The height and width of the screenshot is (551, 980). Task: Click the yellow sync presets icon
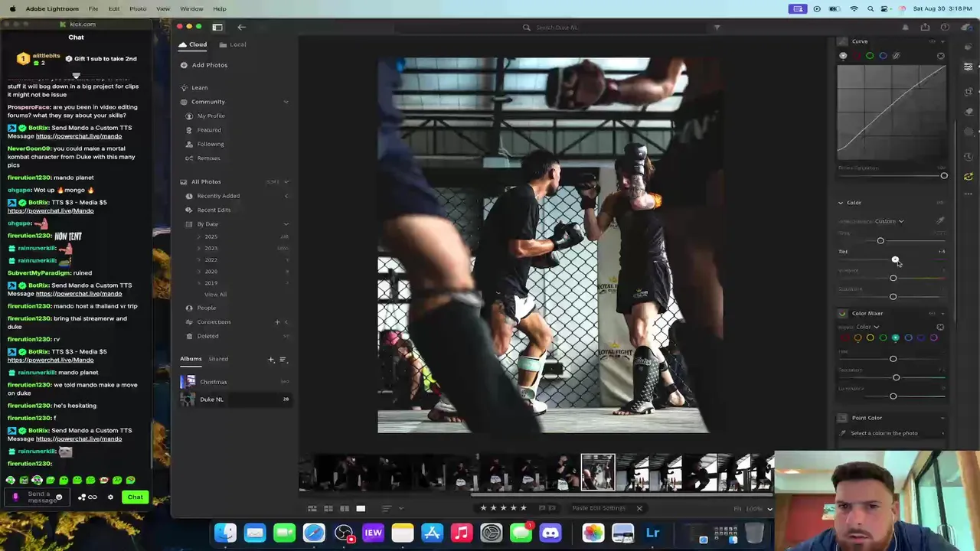coord(969,177)
